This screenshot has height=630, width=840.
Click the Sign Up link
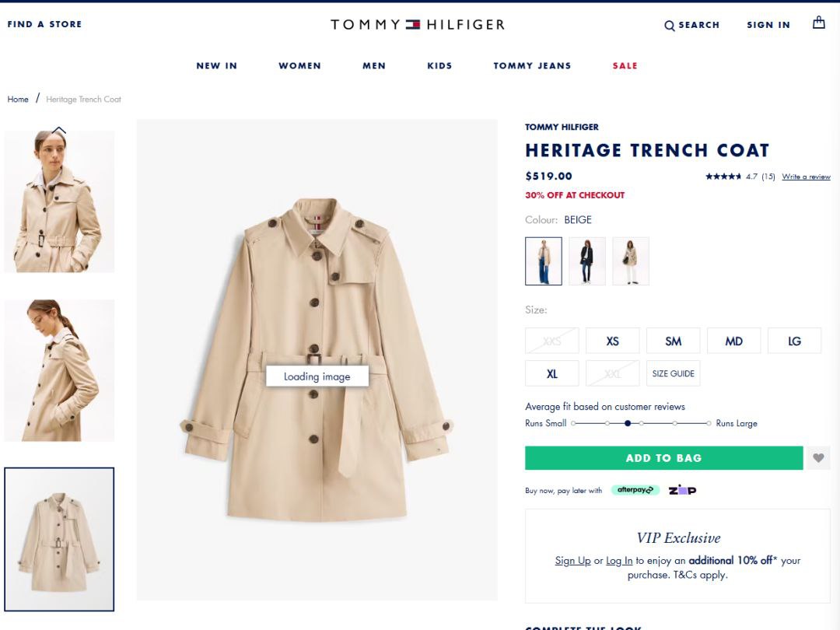point(572,560)
